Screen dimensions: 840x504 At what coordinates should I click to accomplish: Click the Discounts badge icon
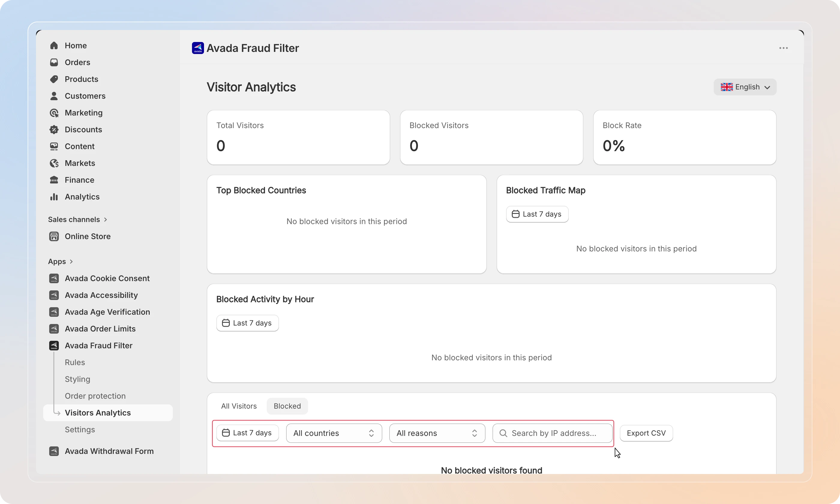pyautogui.click(x=54, y=129)
